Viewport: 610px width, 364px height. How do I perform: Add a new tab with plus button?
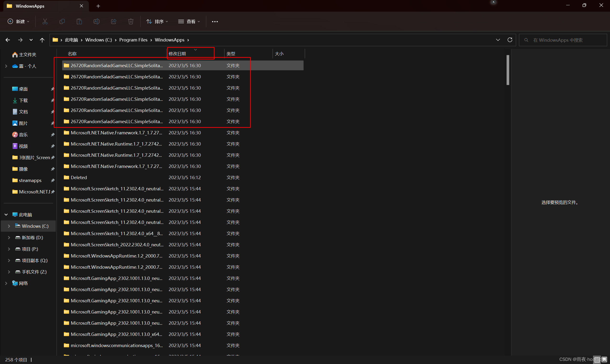98,6
